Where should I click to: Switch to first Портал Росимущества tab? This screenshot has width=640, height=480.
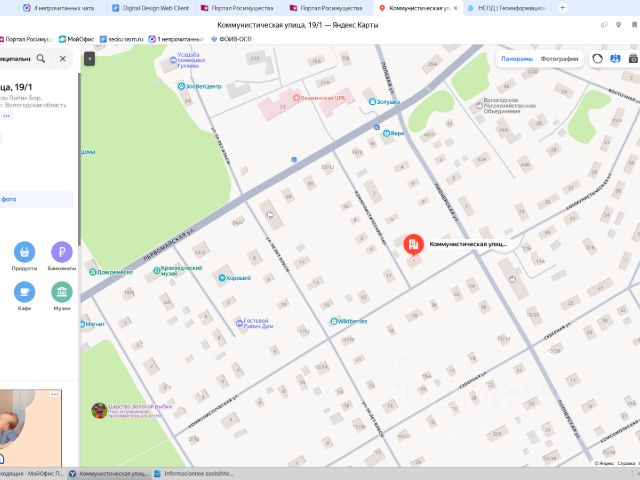pos(237,8)
